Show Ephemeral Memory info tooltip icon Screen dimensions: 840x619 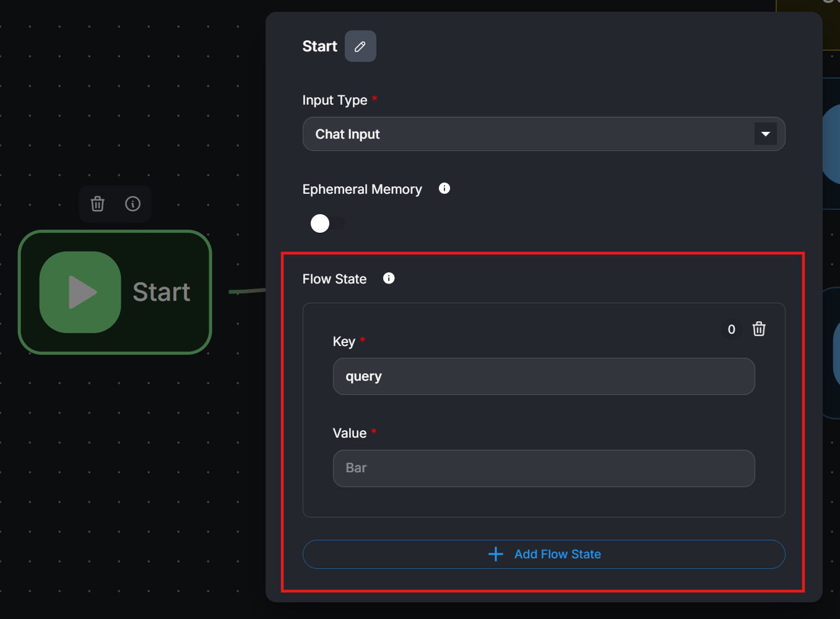point(444,188)
